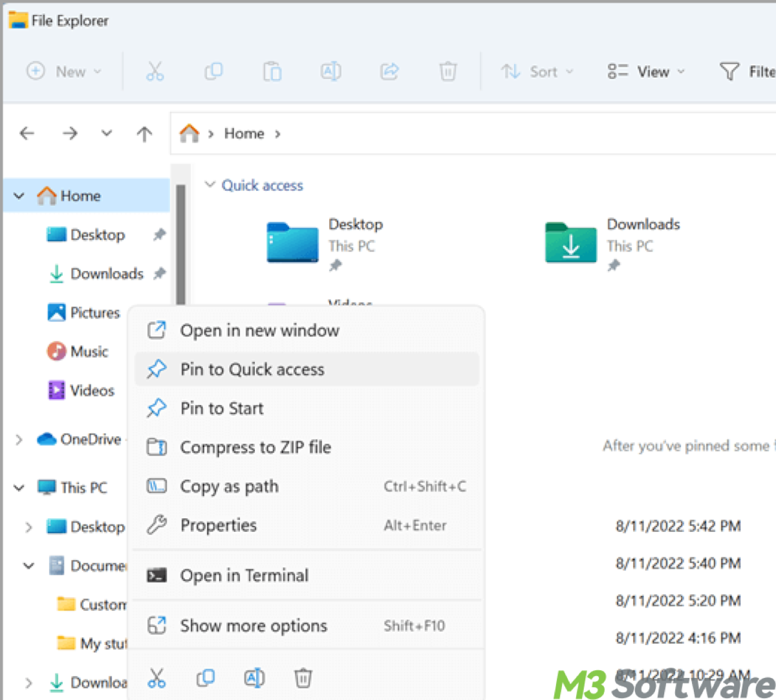Click the Filter button in the toolbar

coord(747,71)
